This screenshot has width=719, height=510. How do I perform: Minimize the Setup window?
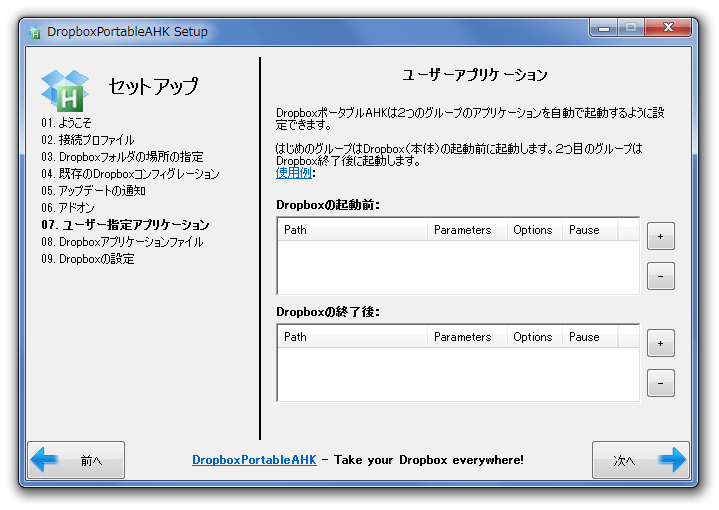[604, 28]
